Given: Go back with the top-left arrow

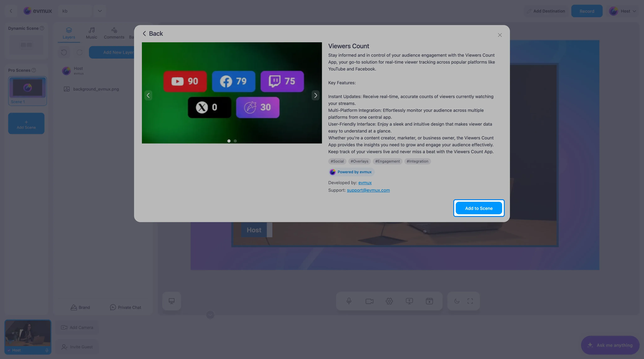Looking at the screenshot, I should (x=11, y=11).
